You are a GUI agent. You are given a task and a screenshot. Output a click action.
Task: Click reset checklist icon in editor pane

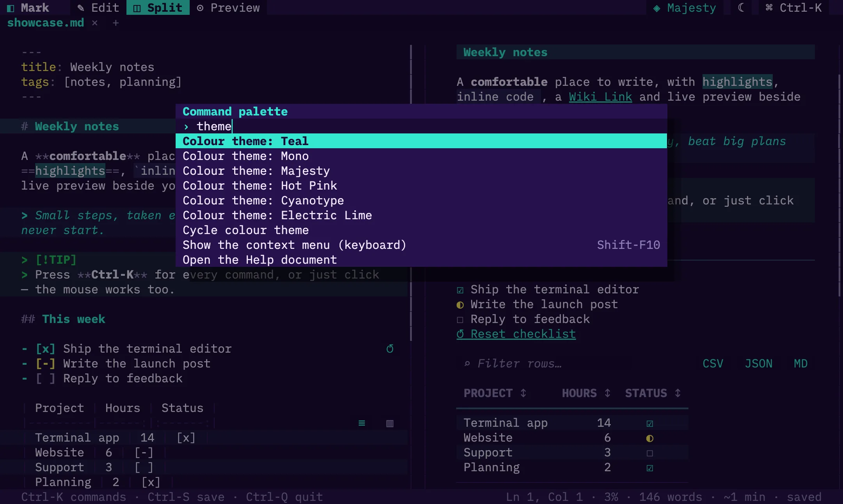(x=390, y=348)
